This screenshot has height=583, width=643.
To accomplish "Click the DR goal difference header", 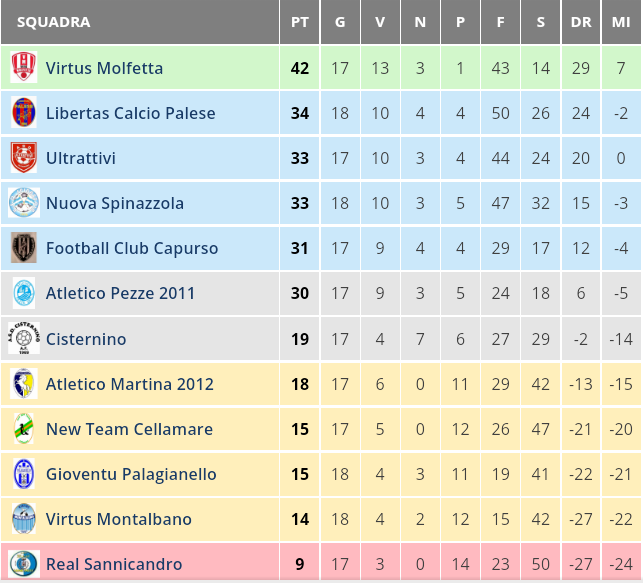I will [x=581, y=22].
